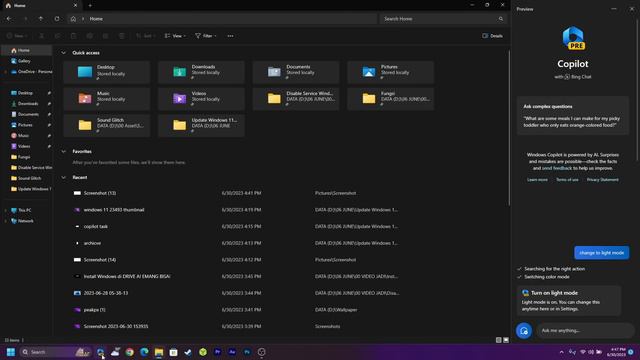Select recent file windows 11 23493 thumbnail
Viewport: 640px width, 360px height.
tap(114, 210)
